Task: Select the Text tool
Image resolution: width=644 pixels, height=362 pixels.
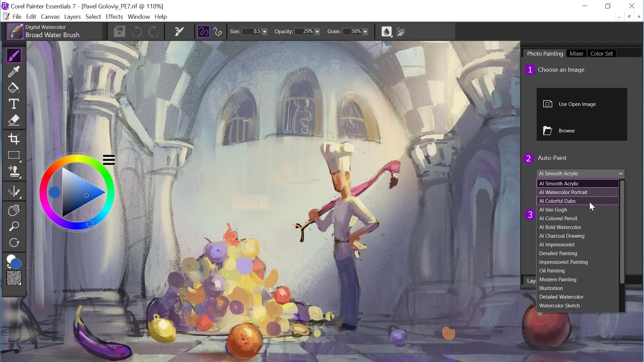Action: [14, 104]
